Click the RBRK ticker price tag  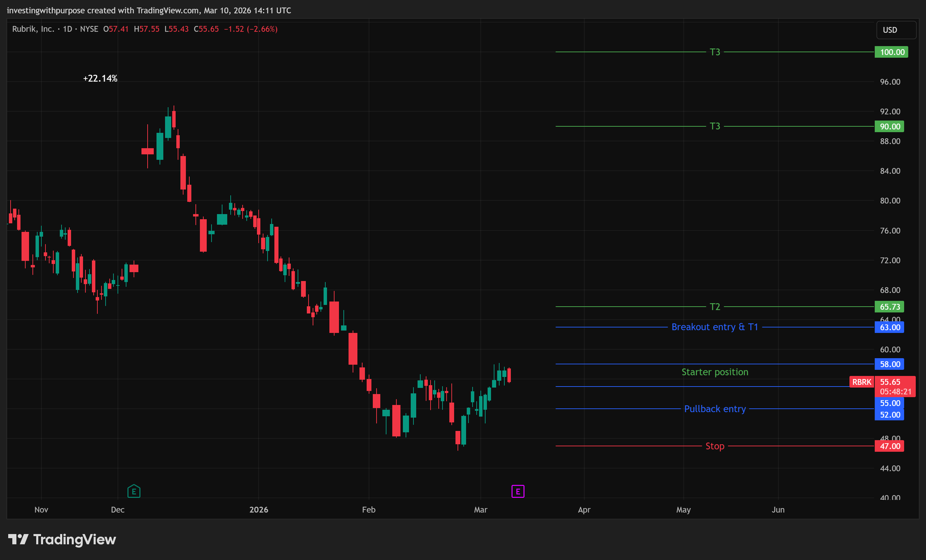pos(861,382)
